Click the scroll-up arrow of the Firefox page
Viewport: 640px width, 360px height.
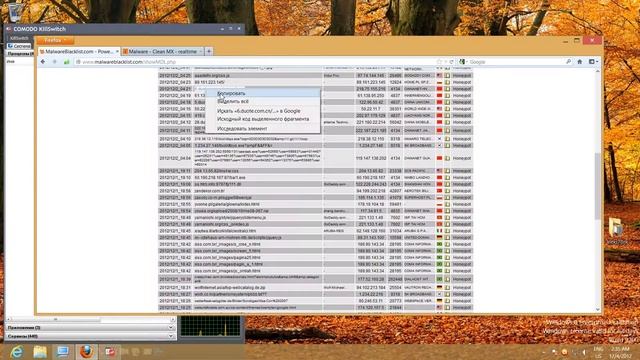598,71
